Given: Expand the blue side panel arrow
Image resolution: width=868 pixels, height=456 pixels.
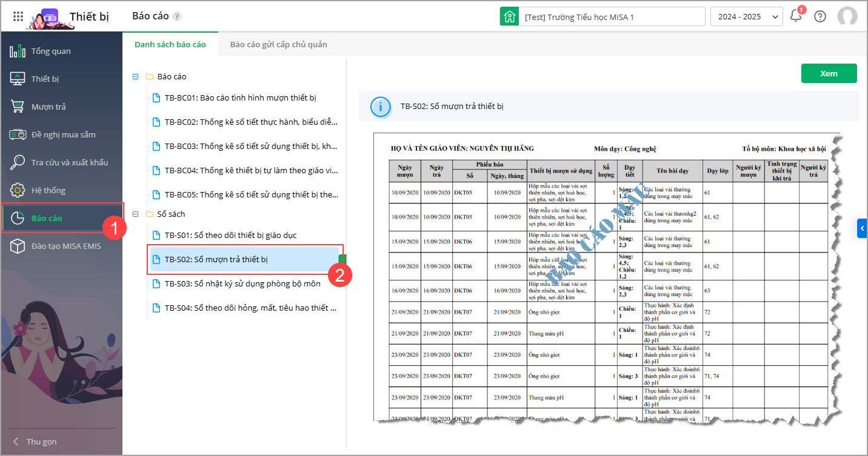Looking at the screenshot, I should click(863, 228).
